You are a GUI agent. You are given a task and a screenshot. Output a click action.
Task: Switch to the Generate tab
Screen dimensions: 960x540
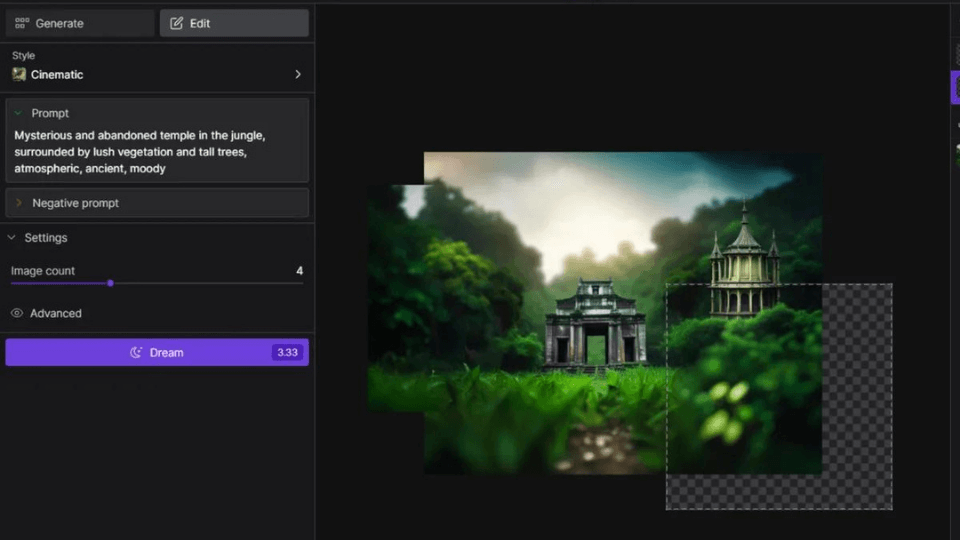click(x=80, y=23)
